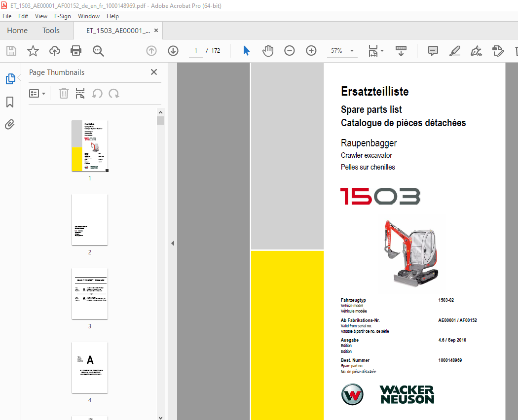Screen dimensions: 518x420
Task: Rotate page clockwise
Action: tap(114, 94)
